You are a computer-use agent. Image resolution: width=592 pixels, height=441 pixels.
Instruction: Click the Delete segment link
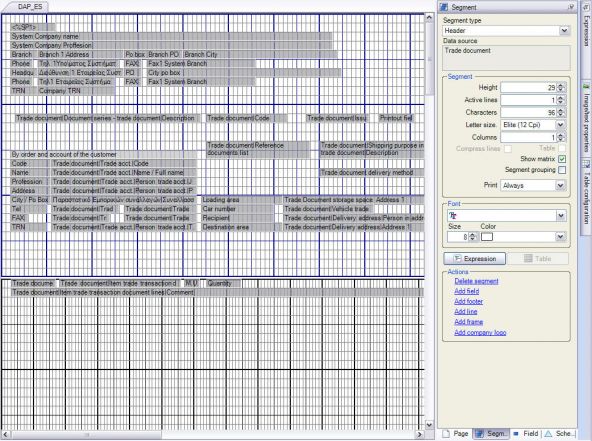coord(476,281)
